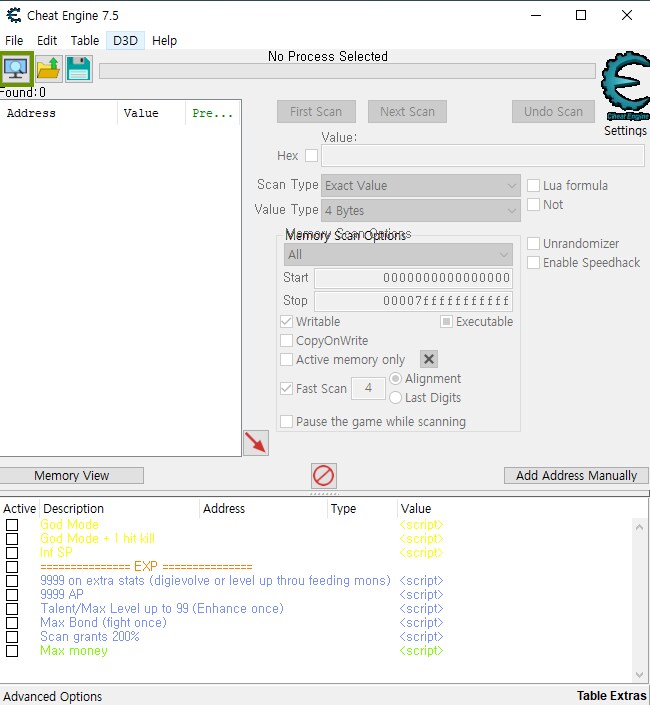Click Add Address Manually button
This screenshot has height=705, width=650.
click(576, 476)
